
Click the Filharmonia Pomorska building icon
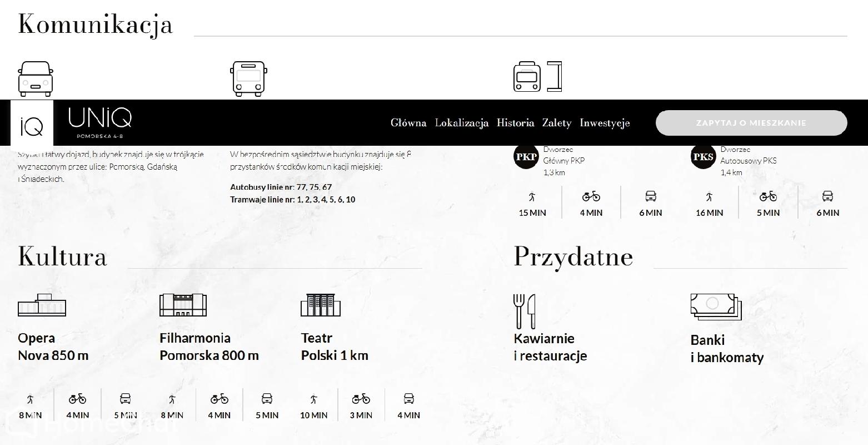[x=183, y=305]
